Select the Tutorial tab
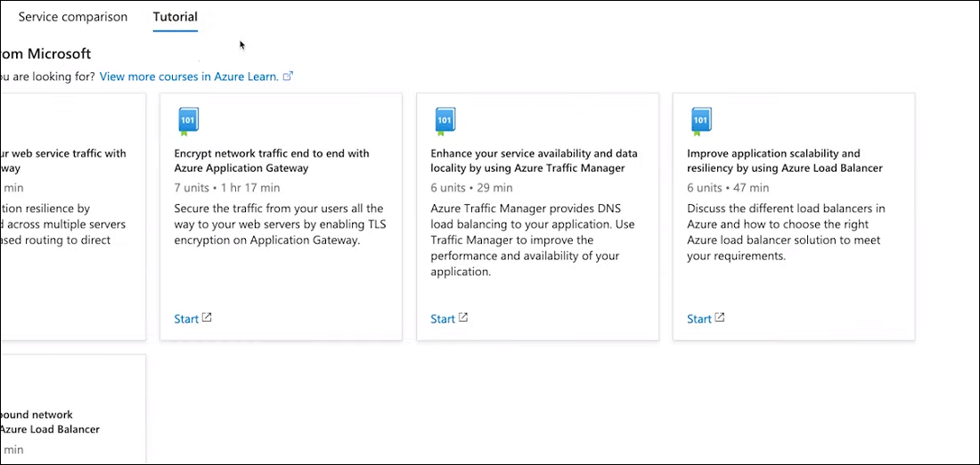 point(175,17)
